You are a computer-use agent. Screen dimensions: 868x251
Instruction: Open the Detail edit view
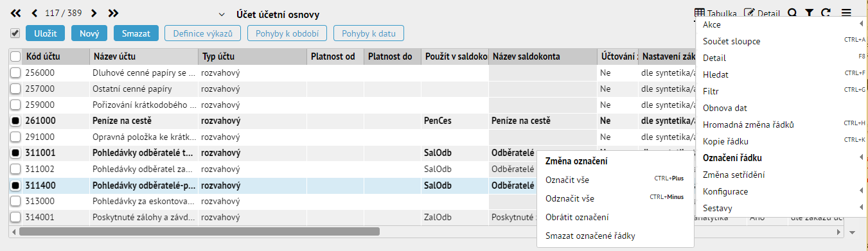(762, 13)
